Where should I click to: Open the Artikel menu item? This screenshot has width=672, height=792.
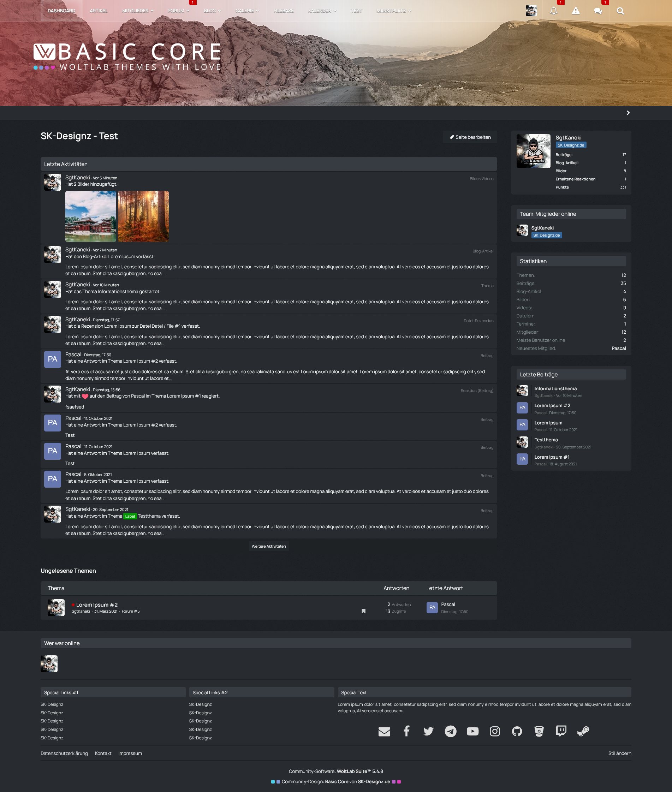(x=99, y=11)
